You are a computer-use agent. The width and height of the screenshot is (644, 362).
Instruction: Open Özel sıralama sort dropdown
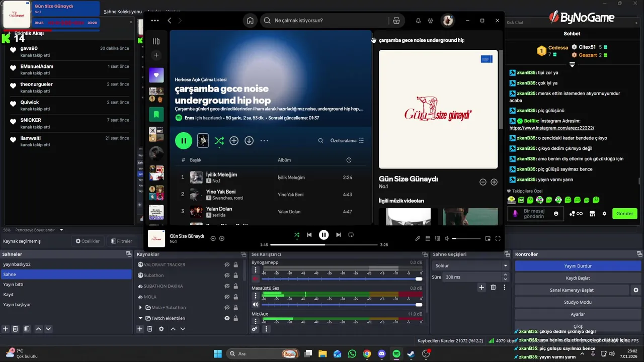347,141
